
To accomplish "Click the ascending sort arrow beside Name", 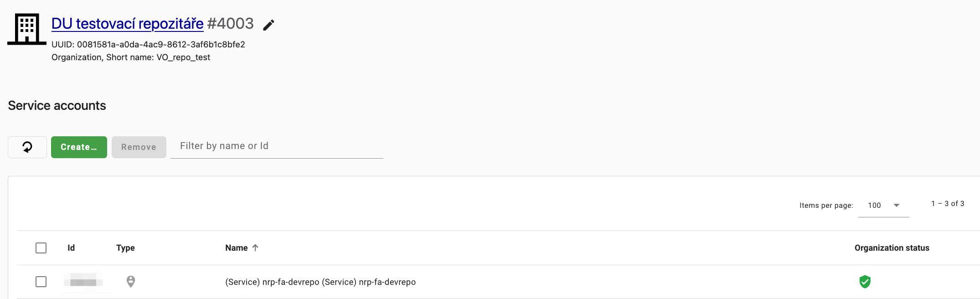I will coord(255,248).
